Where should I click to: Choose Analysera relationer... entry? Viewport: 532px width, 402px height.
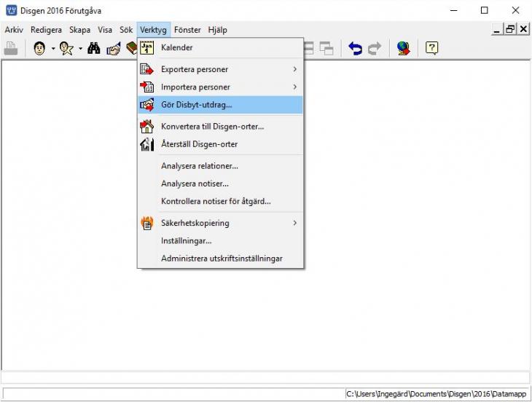tap(220, 166)
